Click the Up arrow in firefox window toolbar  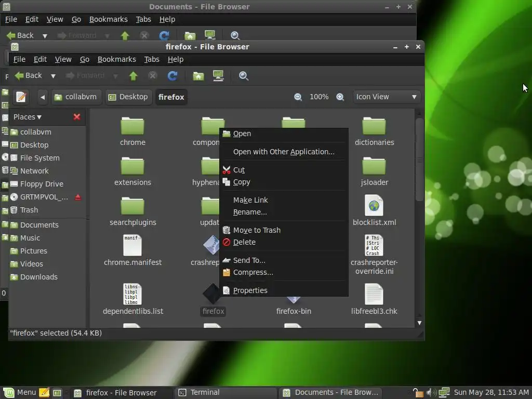[134, 76]
